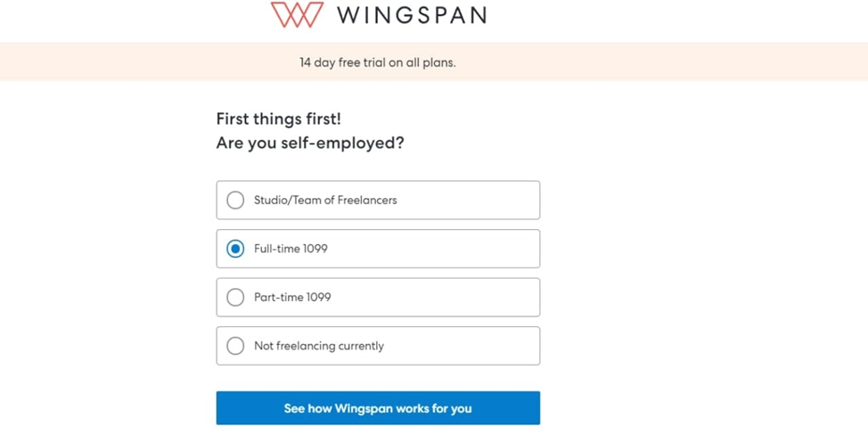868x443 pixels.
Task: Click the Studio/Team of Freelancers label text
Action: tap(325, 201)
